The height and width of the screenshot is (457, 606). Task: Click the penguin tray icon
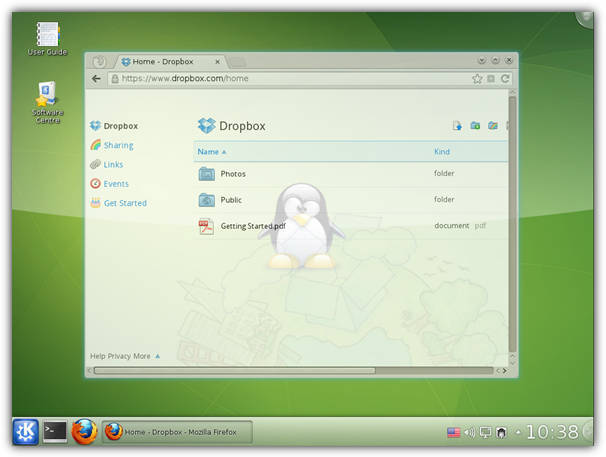tap(502, 432)
